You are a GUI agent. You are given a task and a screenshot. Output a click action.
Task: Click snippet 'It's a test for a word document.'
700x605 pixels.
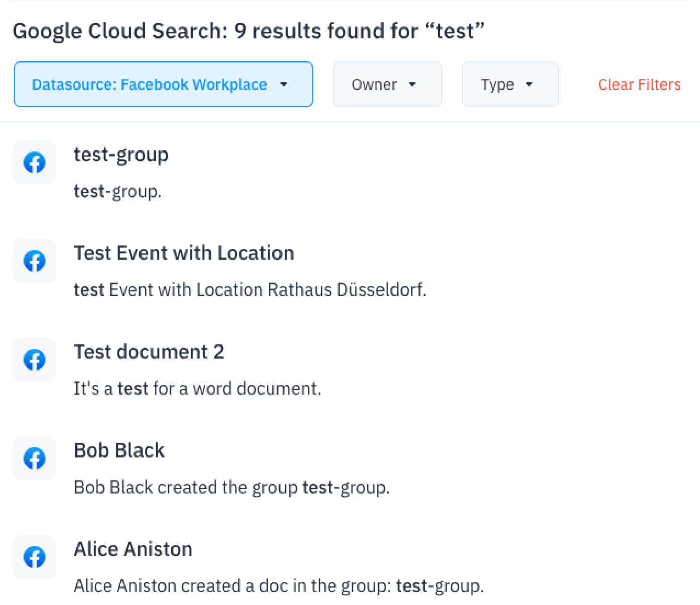click(x=197, y=388)
